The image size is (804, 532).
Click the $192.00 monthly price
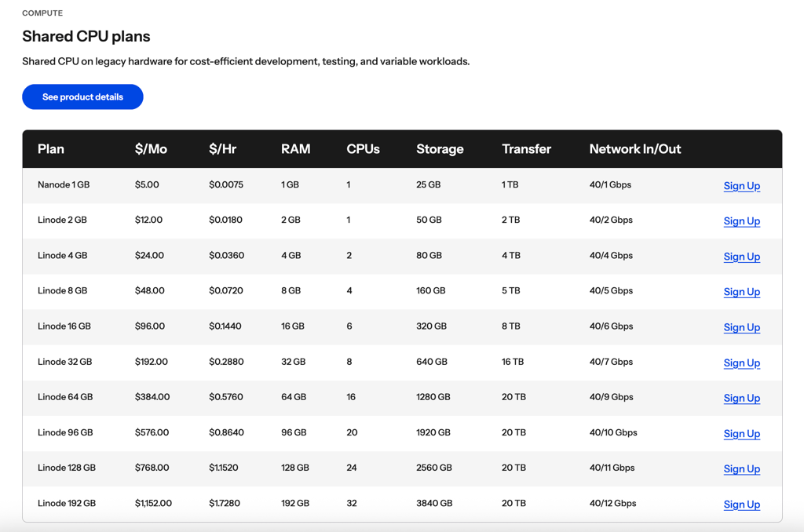point(152,362)
